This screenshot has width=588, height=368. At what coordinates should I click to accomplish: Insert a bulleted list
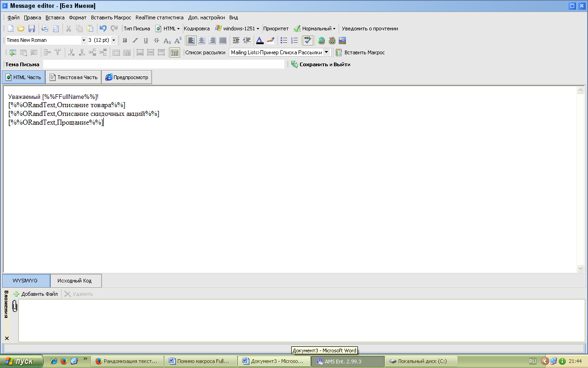click(284, 40)
